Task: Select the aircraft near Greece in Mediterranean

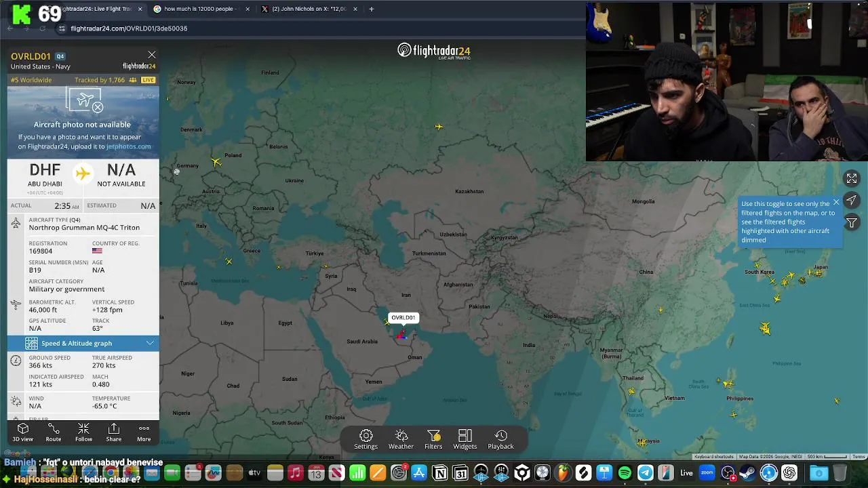Action: click(229, 262)
